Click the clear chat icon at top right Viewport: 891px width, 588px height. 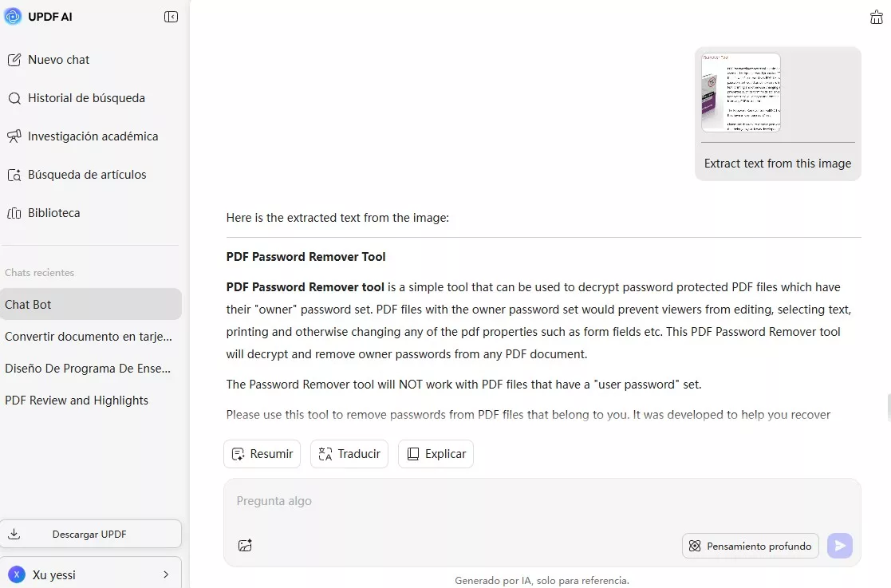click(876, 18)
